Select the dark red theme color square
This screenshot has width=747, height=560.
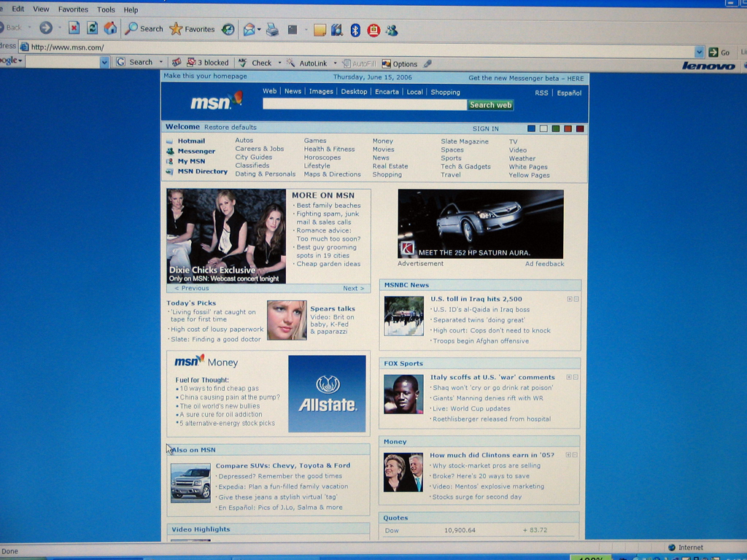[x=580, y=128]
